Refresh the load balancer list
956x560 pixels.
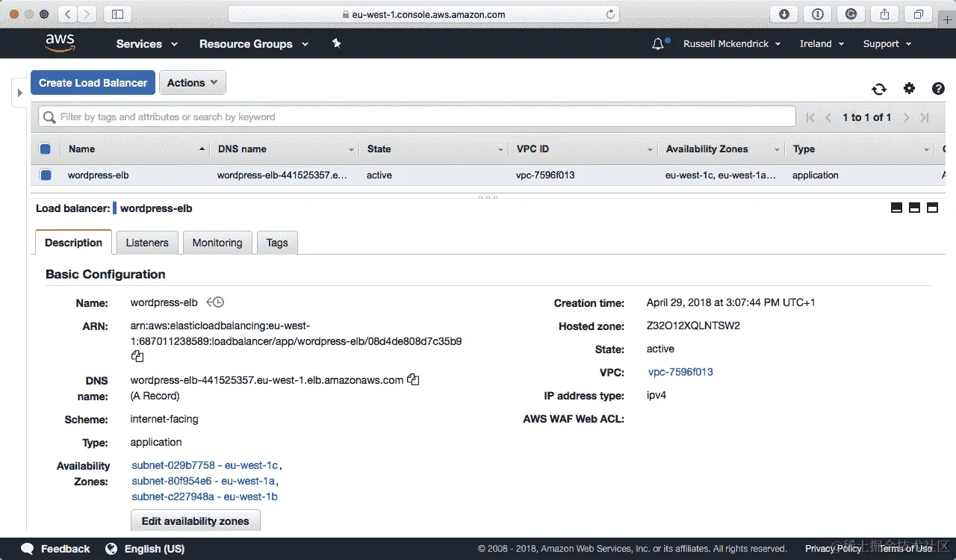point(879,89)
